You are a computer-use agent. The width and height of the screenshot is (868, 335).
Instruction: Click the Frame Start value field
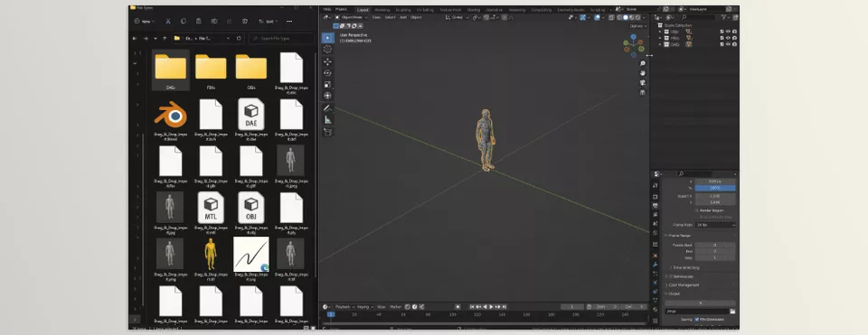[715, 245]
